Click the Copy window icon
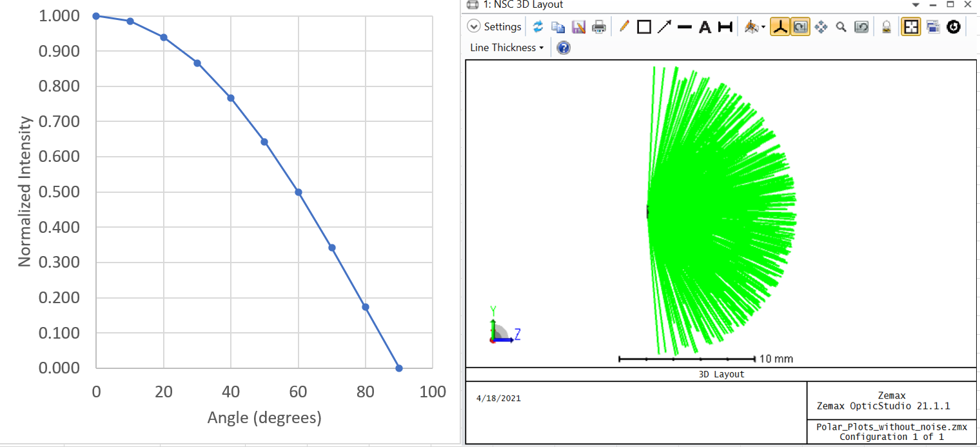Viewport: 980px width, 447px height. pos(558,26)
